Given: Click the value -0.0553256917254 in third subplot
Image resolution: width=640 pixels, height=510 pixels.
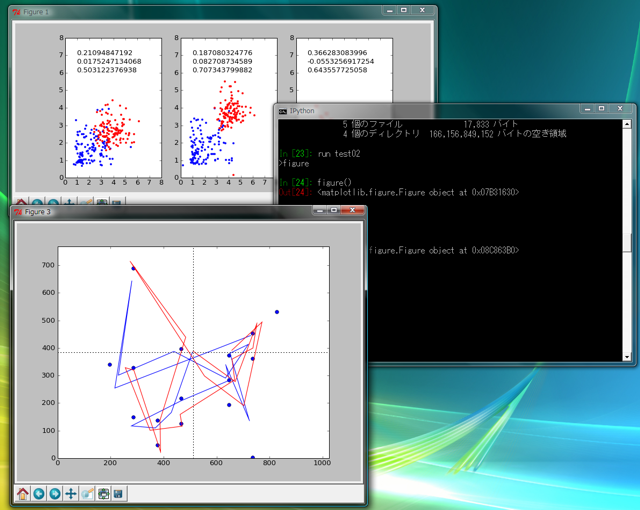Looking at the screenshot, I should (341, 61).
